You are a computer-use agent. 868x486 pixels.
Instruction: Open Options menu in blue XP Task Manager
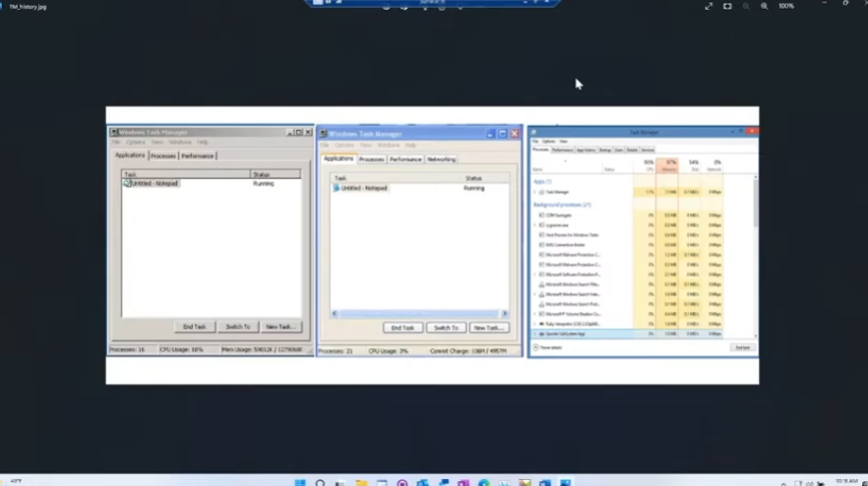[x=343, y=145]
